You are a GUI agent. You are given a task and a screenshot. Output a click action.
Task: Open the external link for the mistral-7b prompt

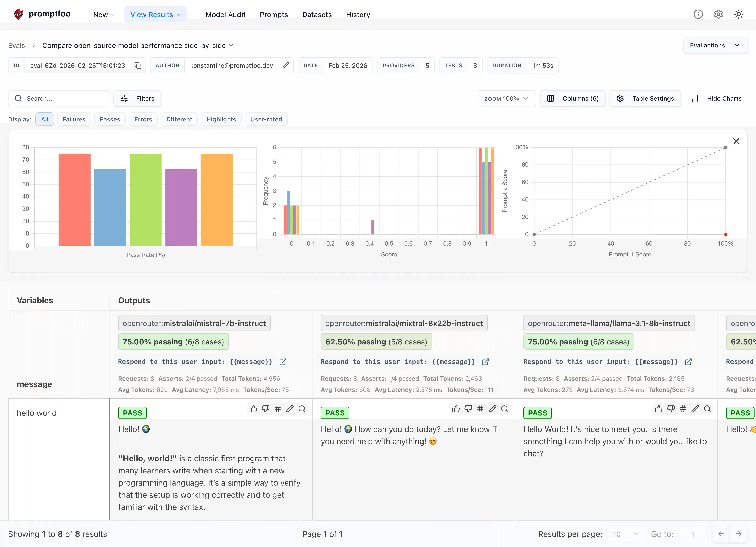(x=283, y=362)
